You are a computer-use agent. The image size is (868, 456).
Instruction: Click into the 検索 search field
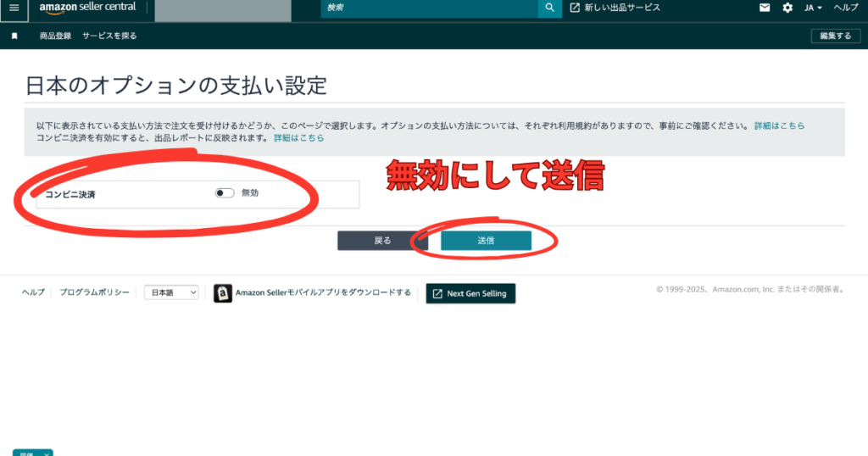click(x=429, y=8)
